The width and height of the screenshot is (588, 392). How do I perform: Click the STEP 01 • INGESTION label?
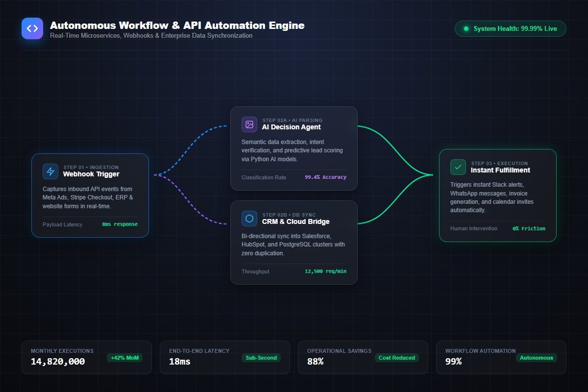[91, 167]
